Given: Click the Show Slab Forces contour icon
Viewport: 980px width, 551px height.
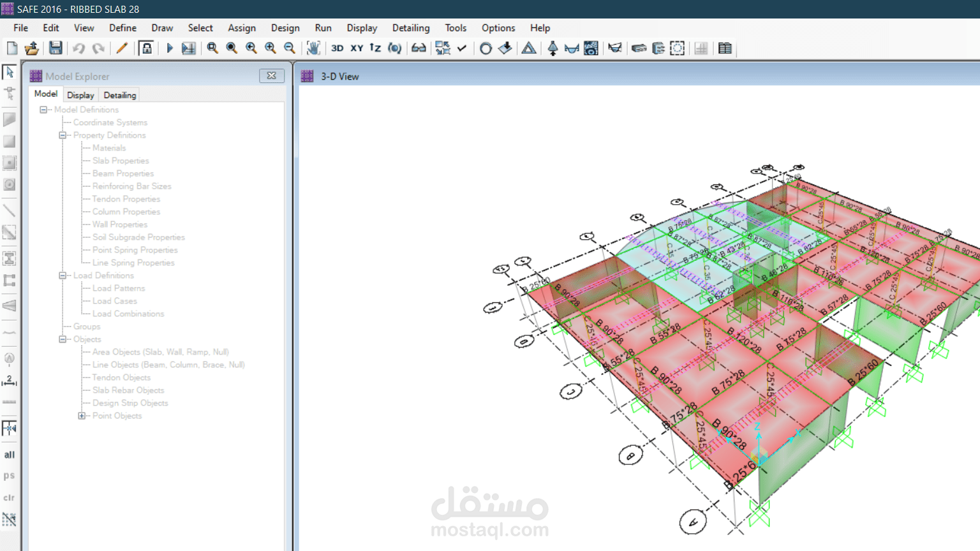Looking at the screenshot, I should click(591, 48).
